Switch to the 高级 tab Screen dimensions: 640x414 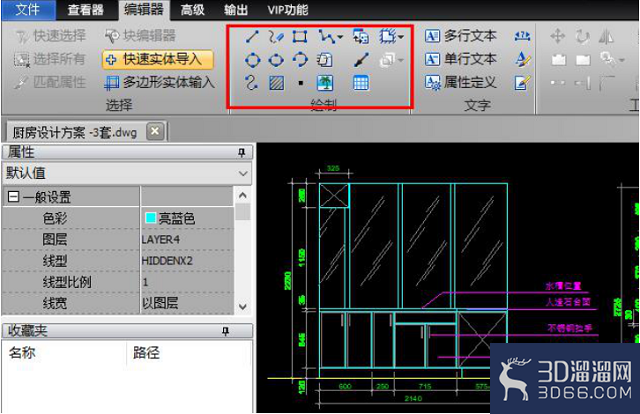pyautogui.click(x=192, y=10)
